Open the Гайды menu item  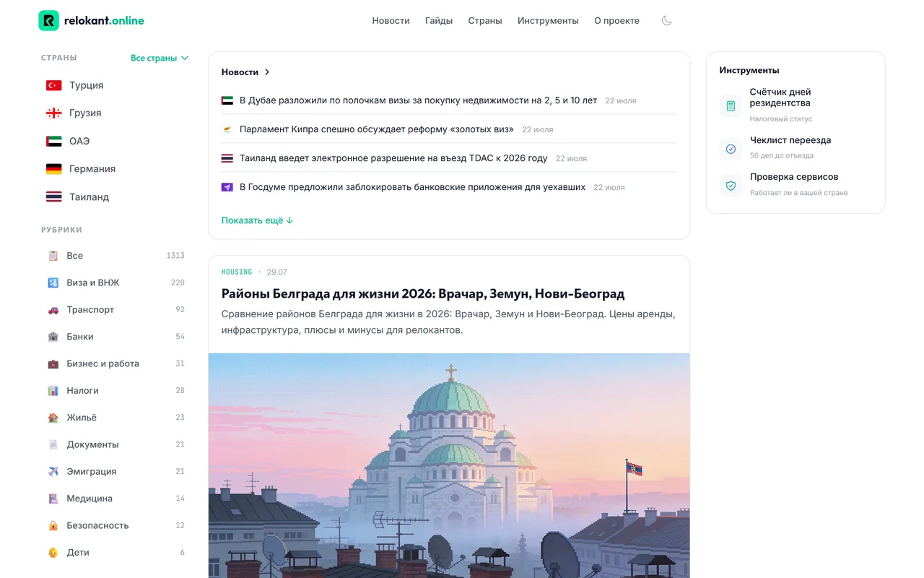click(x=439, y=21)
